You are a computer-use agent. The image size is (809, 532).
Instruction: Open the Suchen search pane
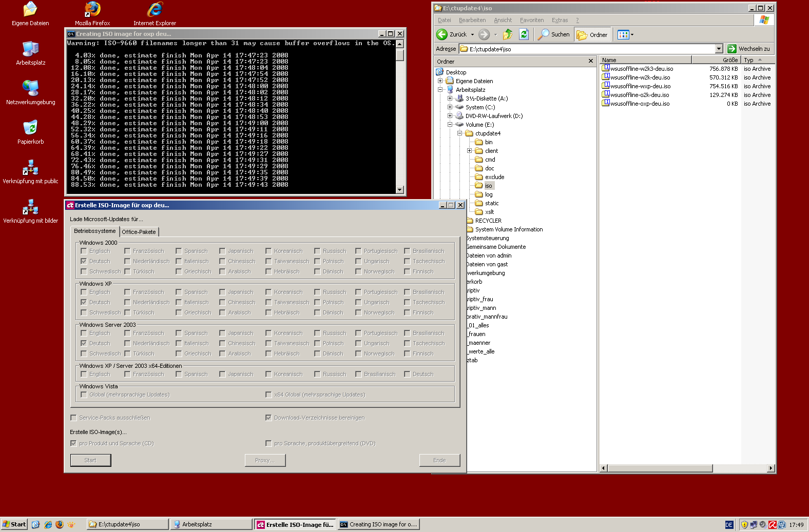pyautogui.click(x=554, y=34)
